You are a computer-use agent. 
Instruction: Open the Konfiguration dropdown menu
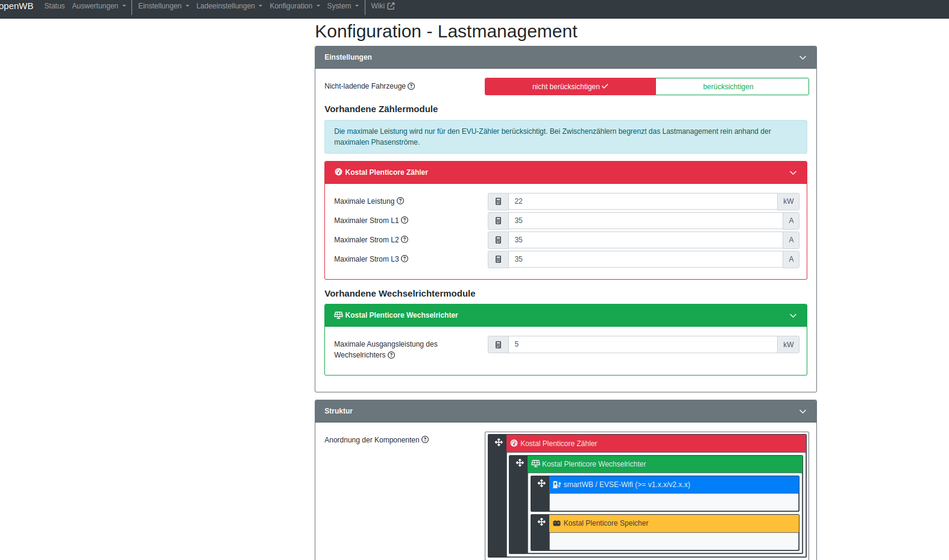coord(295,6)
